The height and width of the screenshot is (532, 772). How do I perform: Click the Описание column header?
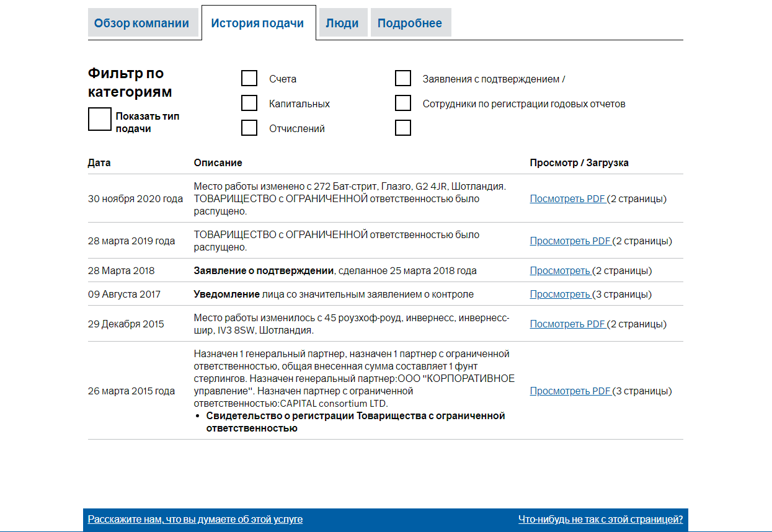pyautogui.click(x=218, y=163)
